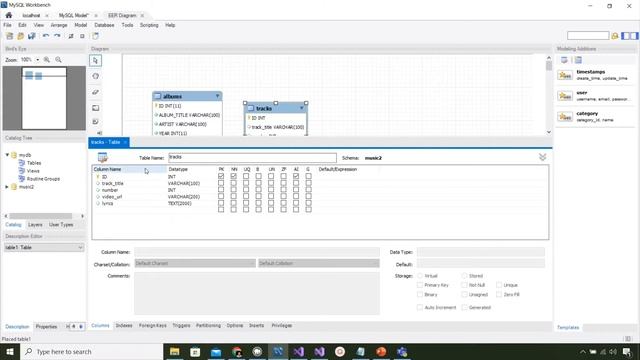Check UQ for ID column
640x360 pixels.
click(246, 176)
